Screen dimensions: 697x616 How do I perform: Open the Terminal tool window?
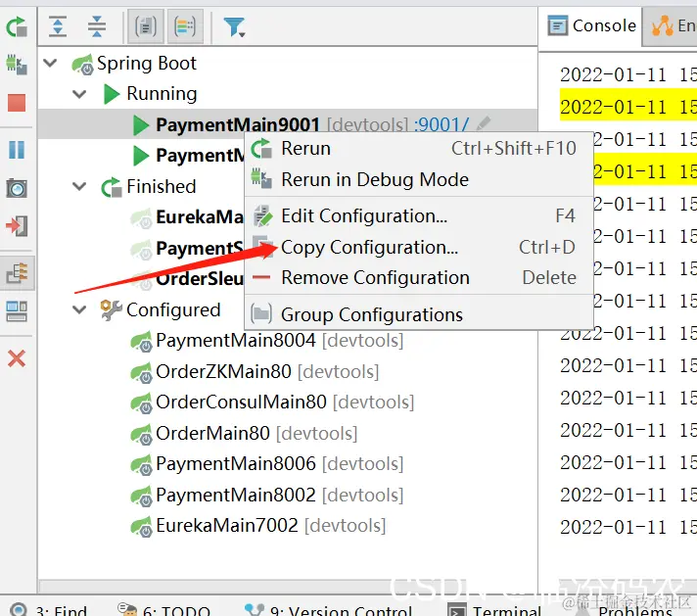point(493,609)
